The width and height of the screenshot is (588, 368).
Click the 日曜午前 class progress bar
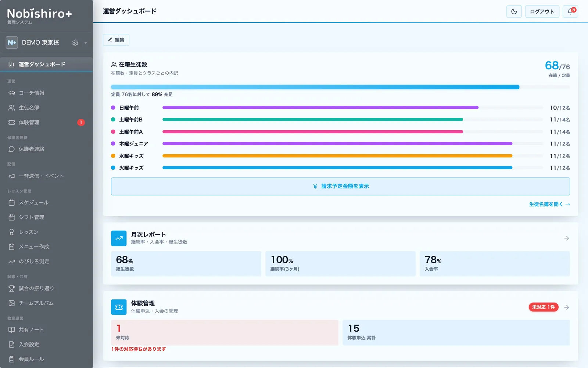(352, 108)
